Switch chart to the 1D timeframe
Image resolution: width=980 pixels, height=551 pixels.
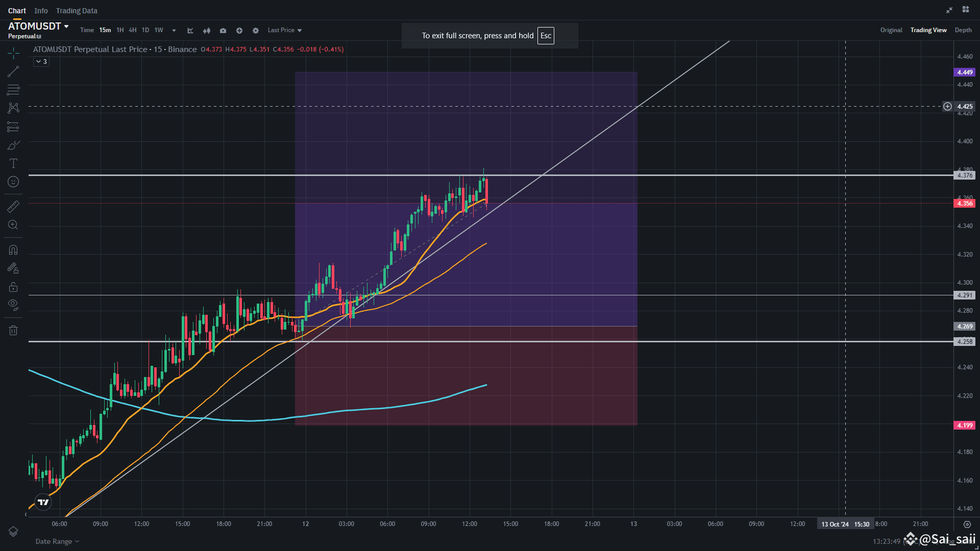pyautogui.click(x=145, y=30)
